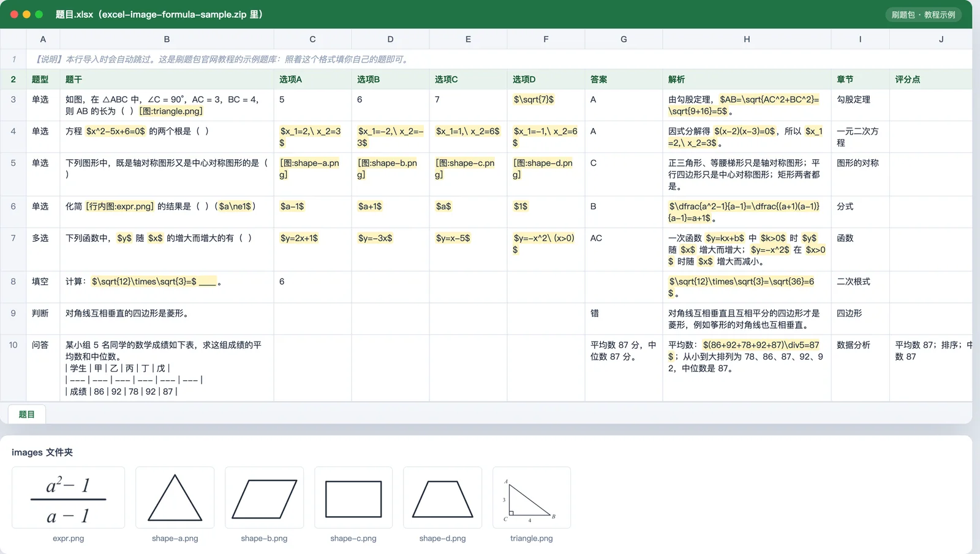Screen dimensions: 980x554
Task: Select the shape-c.png rectangle thumbnail
Action: coord(353,498)
